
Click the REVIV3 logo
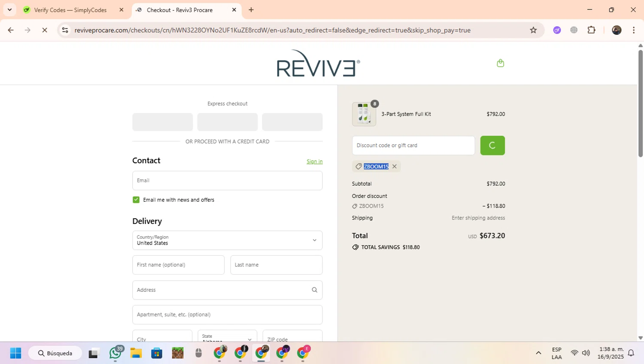[x=318, y=63]
